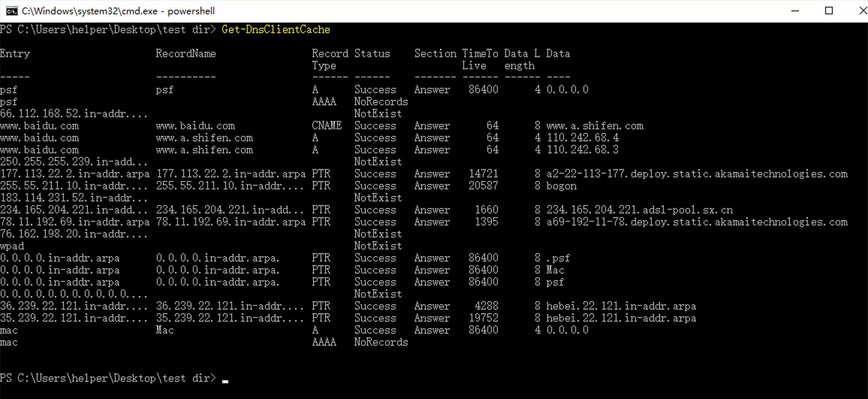This screenshot has height=399, width=868.
Task: Click the blinking cursor at bottom prompt
Action: pos(225,381)
